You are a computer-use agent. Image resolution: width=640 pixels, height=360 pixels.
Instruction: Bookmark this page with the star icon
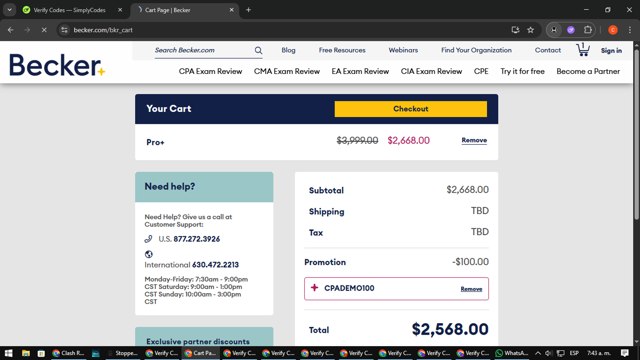pyautogui.click(x=531, y=30)
